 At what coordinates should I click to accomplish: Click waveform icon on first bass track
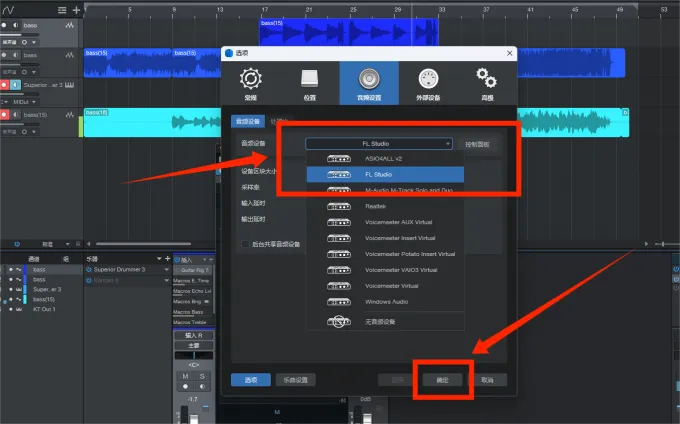(x=69, y=25)
